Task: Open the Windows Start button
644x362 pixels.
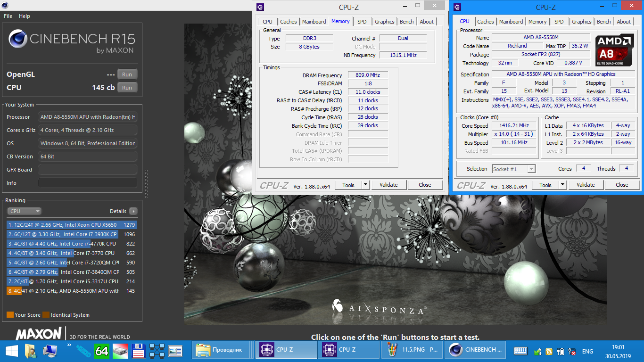Action: tap(12, 351)
